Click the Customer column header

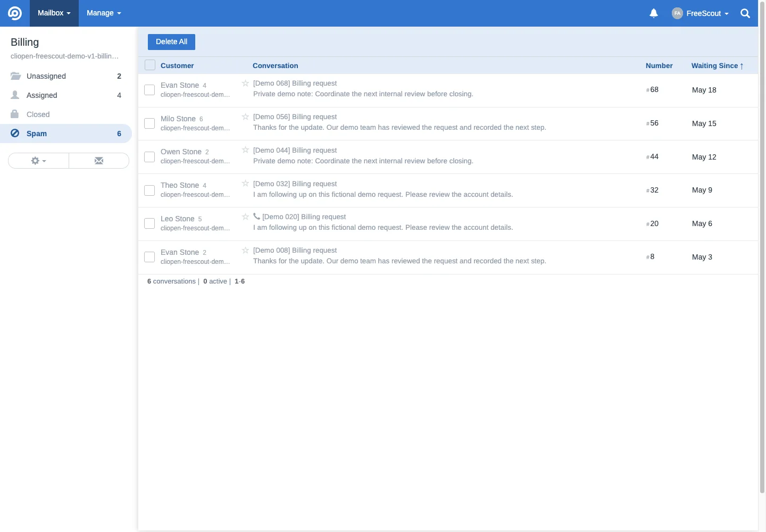177,65
